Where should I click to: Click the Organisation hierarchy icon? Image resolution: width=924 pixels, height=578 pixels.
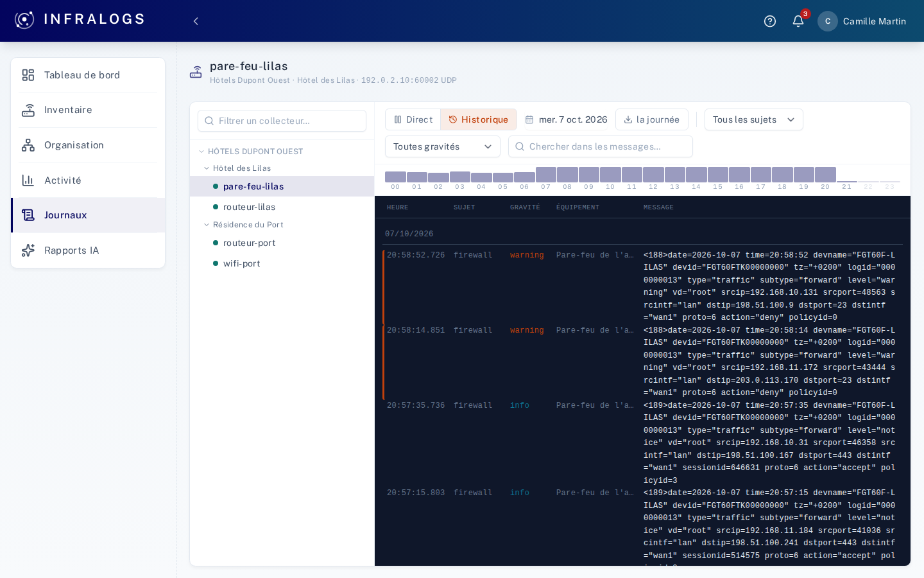coord(28,145)
